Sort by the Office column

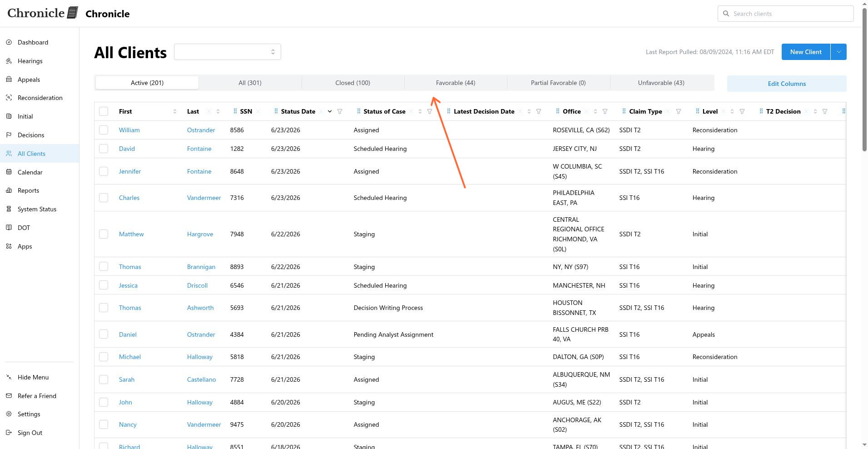tap(595, 111)
